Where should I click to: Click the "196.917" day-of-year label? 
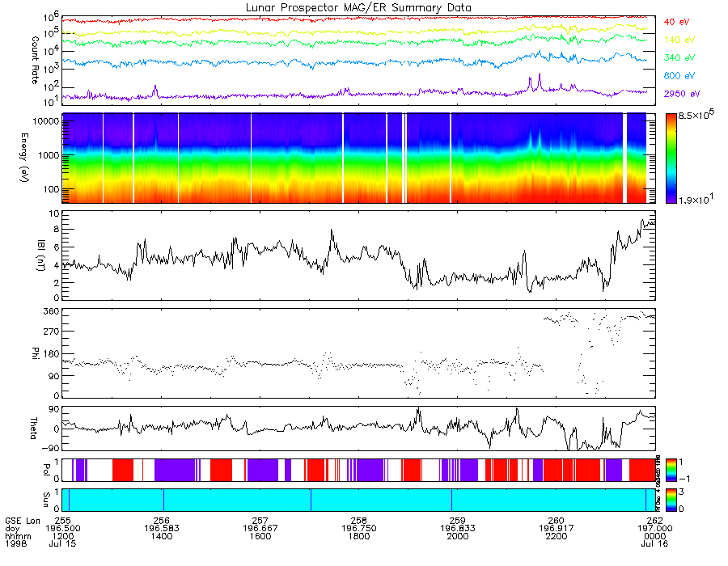click(x=557, y=529)
